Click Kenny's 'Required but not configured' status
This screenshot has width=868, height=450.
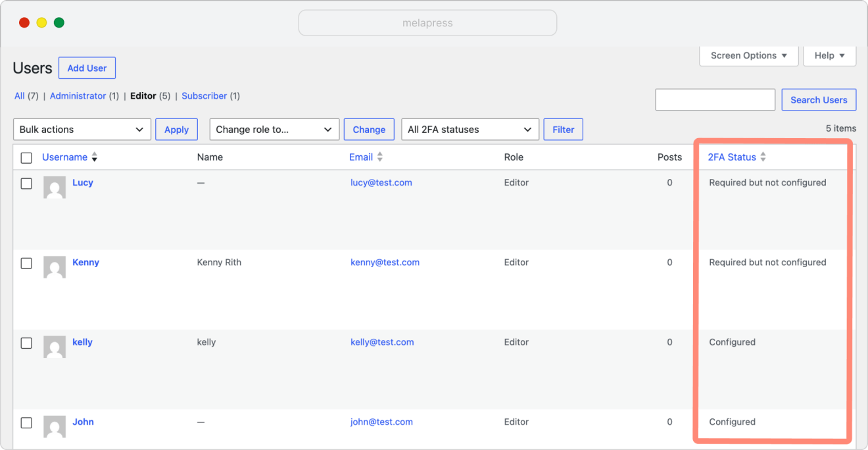tap(767, 262)
